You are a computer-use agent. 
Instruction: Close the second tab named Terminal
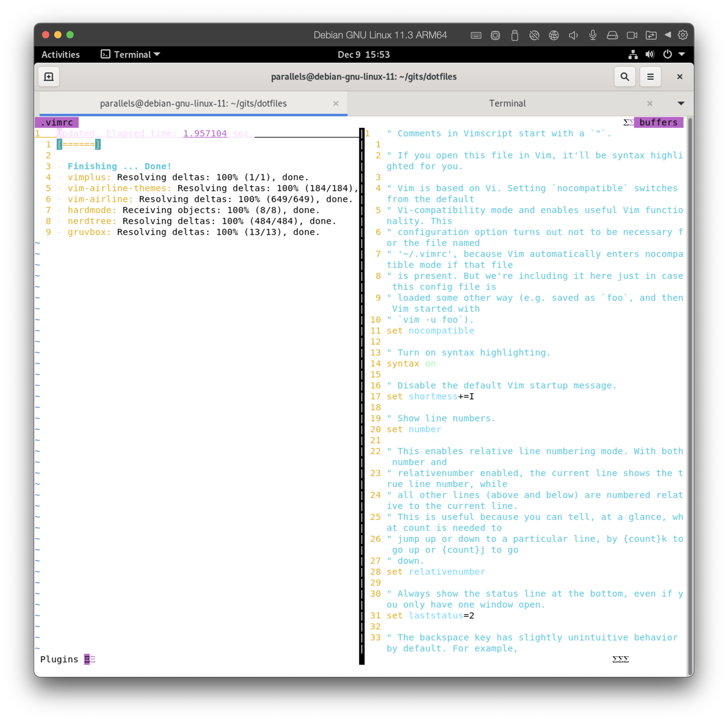(x=649, y=103)
